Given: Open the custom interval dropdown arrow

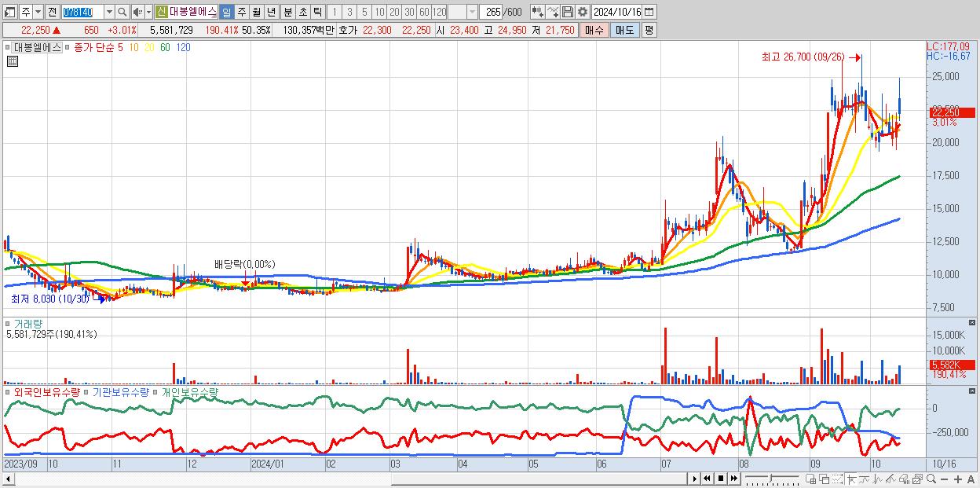Looking at the screenshot, I should [472, 12].
